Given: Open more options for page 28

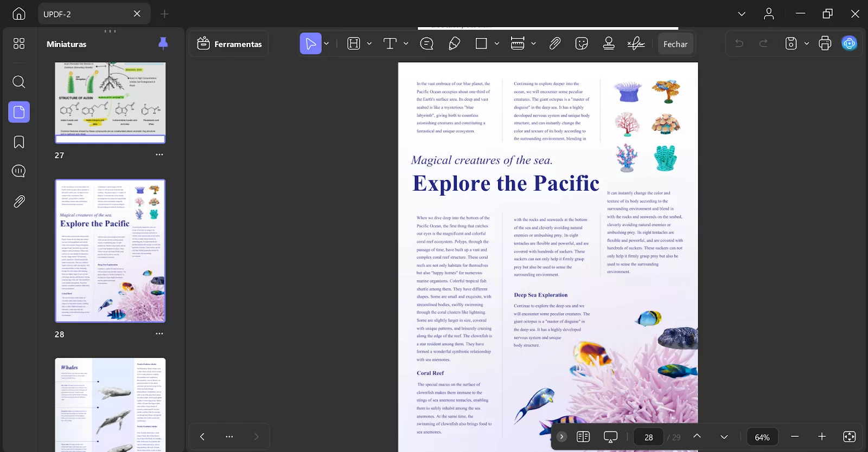Looking at the screenshot, I should point(159,333).
